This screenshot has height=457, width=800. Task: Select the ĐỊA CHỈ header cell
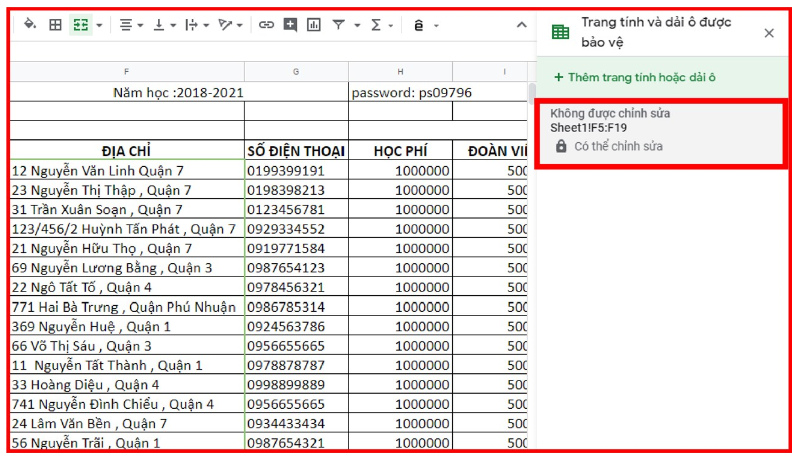(x=126, y=151)
